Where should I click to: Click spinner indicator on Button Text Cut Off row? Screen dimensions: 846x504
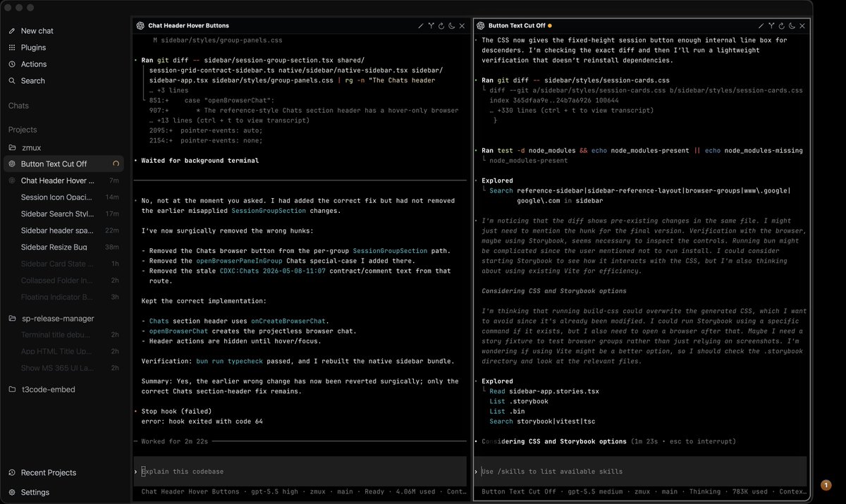click(116, 164)
